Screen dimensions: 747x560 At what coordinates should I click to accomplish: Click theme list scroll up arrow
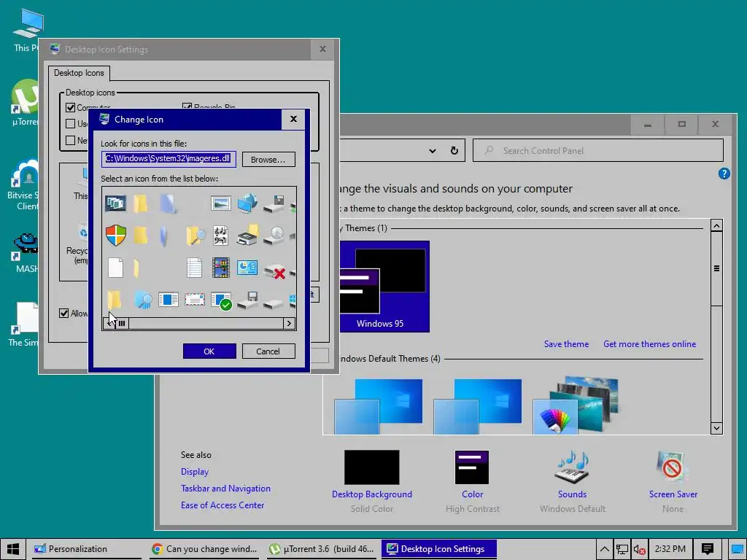(x=716, y=225)
